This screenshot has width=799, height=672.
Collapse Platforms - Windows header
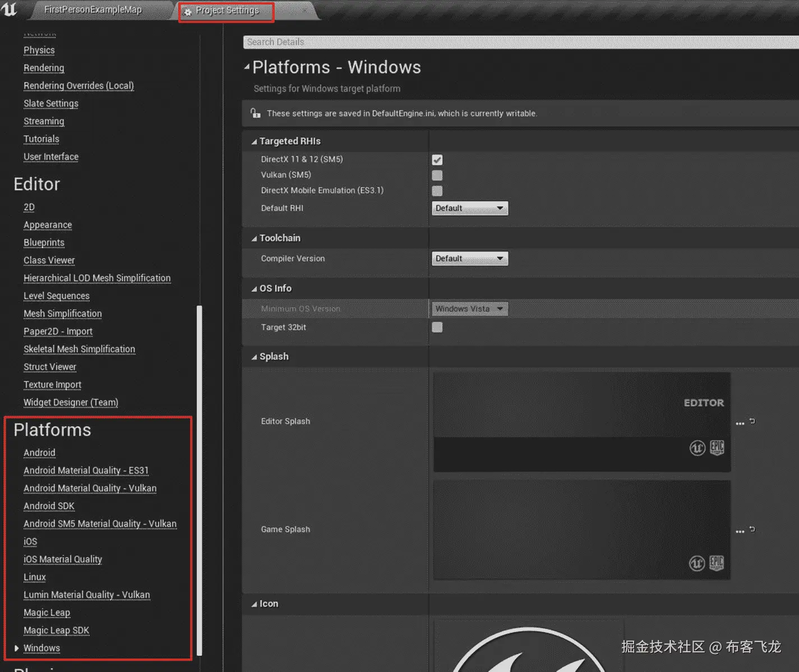pos(247,67)
